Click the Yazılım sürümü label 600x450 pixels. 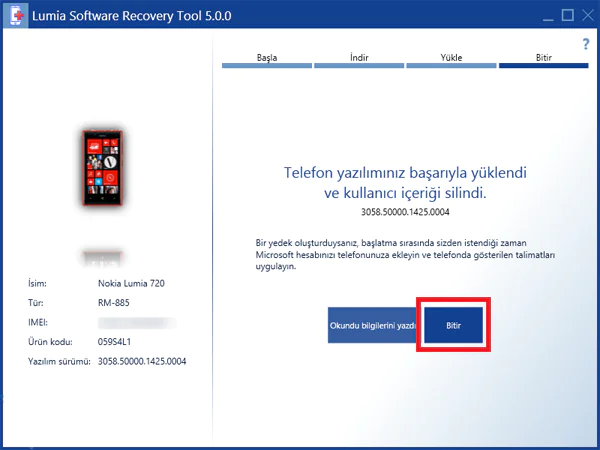pyautogui.click(x=59, y=361)
